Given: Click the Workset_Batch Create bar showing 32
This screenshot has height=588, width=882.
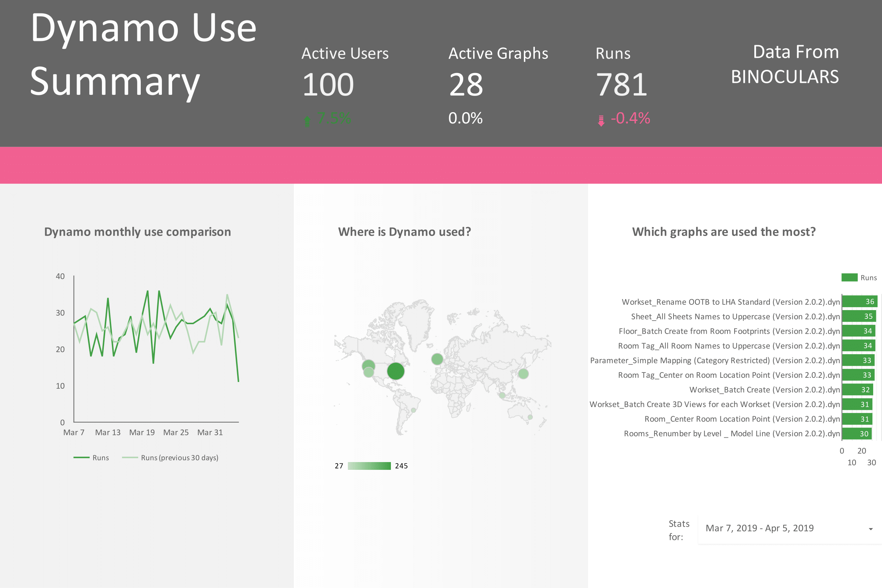Looking at the screenshot, I should click(858, 390).
